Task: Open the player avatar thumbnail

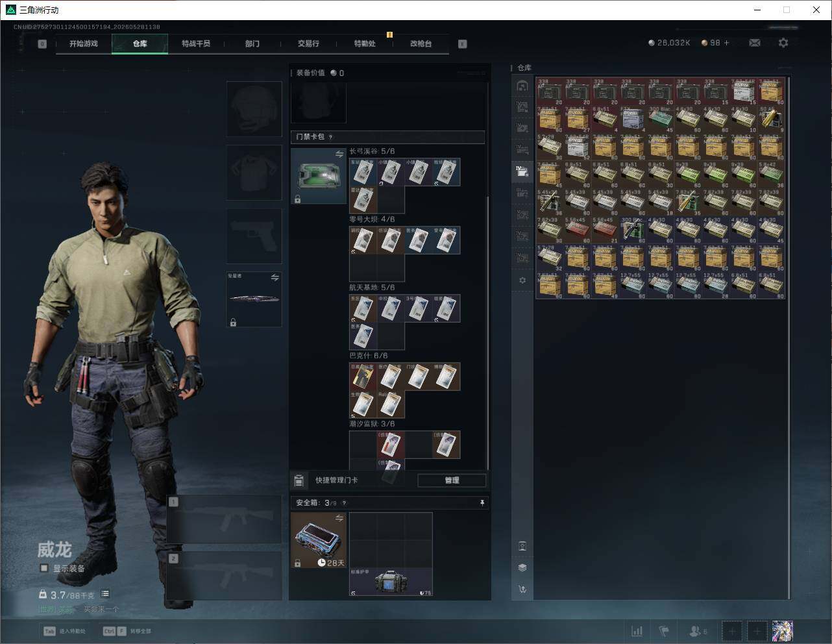Action: pos(782,631)
